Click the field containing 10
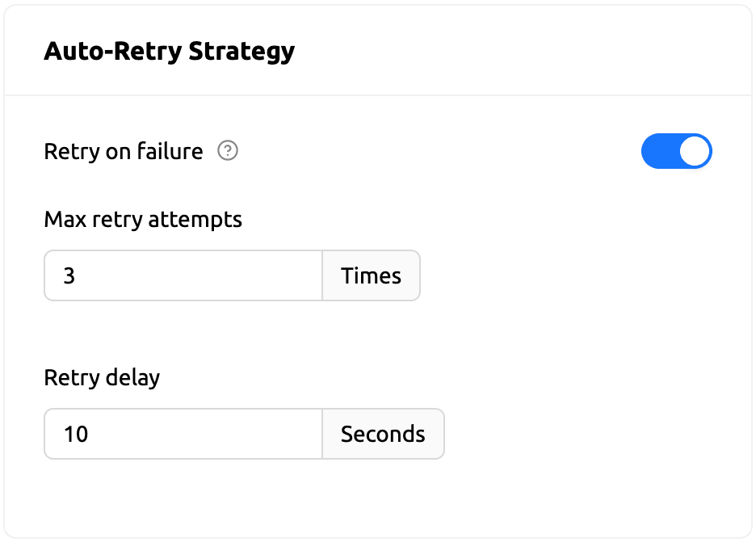This screenshot has width=756, height=542. coord(183,434)
